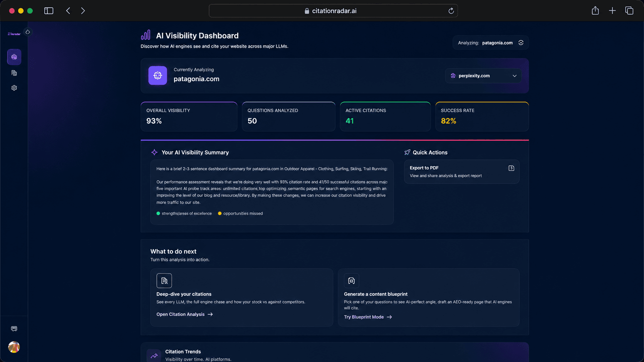Open a new browser tab
Viewport: 644px width, 362px height.
(612, 11)
